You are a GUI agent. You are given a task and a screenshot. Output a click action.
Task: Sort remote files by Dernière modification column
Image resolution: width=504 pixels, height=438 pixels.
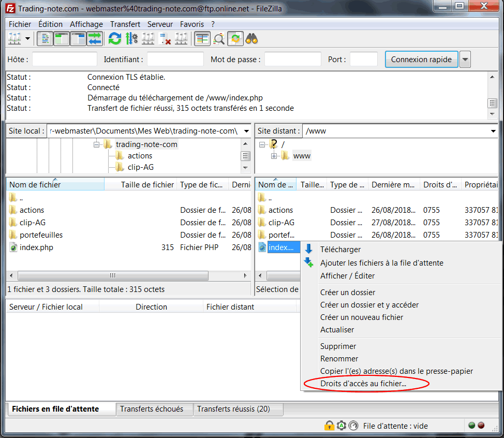393,185
